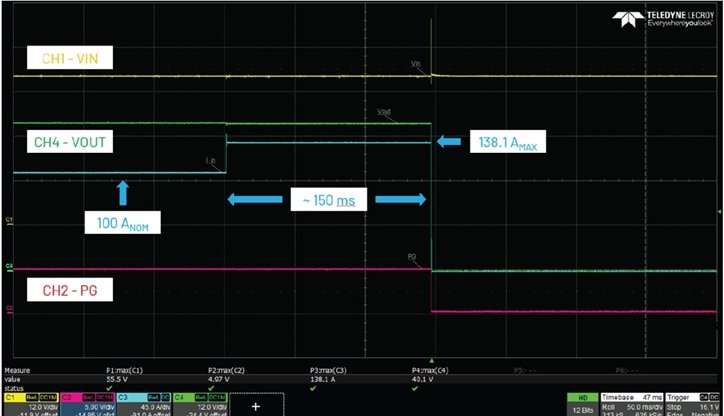Click the P2 status check mark

pos(211,388)
